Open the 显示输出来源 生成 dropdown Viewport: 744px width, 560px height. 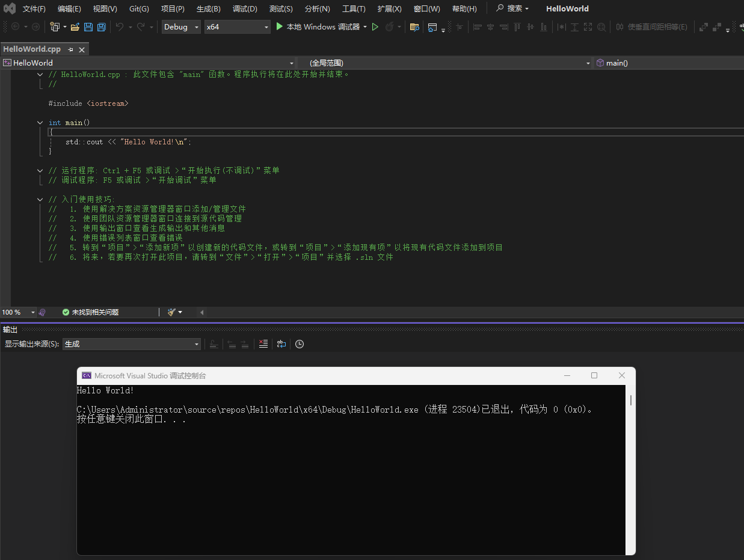tap(132, 344)
